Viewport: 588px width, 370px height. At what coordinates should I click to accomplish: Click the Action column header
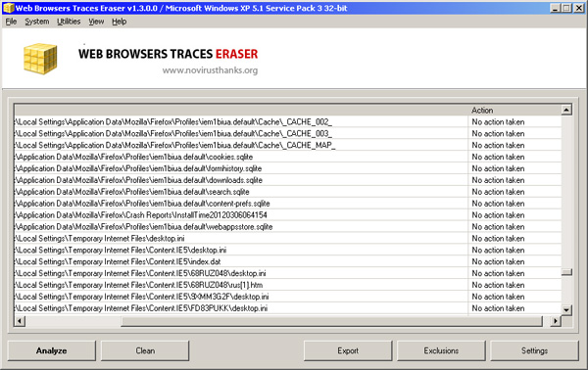click(x=514, y=110)
